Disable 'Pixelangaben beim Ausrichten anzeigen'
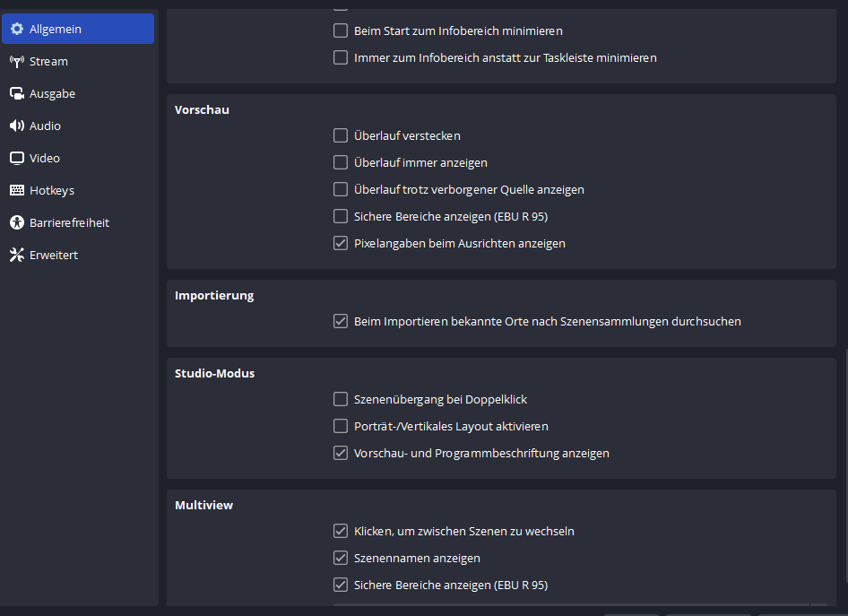The image size is (848, 616). [x=341, y=243]
